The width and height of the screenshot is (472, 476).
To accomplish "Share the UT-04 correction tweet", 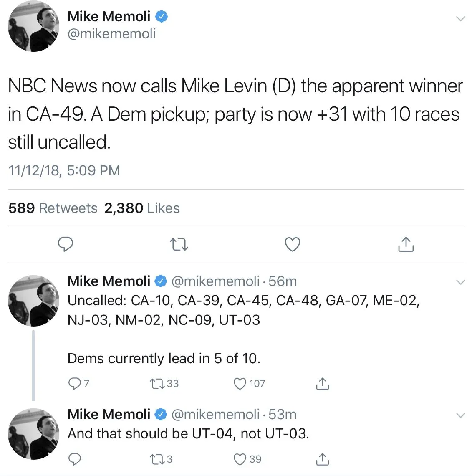I will (322, 459).
